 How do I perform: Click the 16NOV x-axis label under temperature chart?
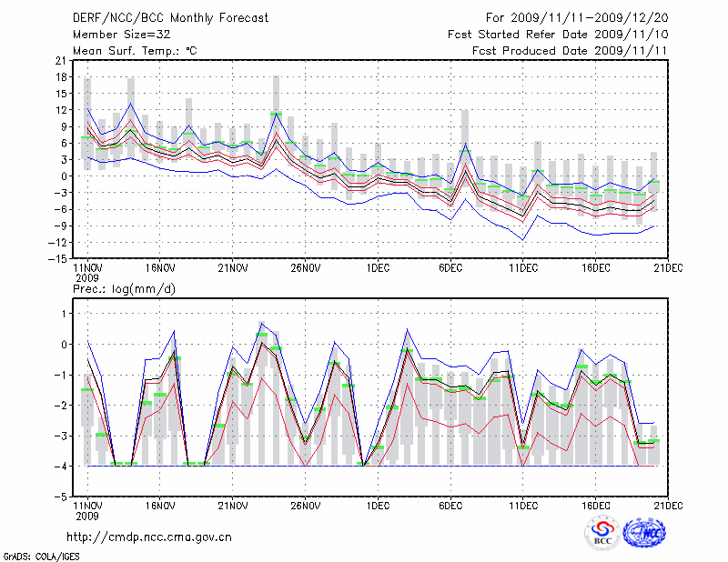(x=160, y=269)
